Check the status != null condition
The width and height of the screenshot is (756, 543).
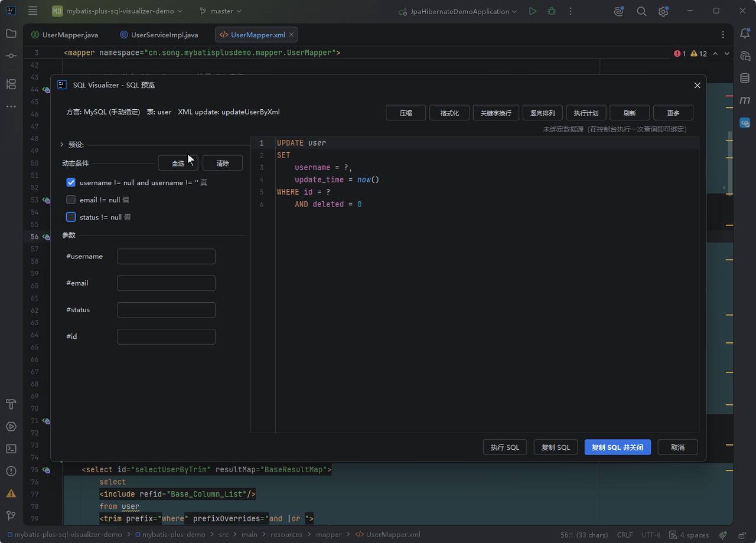(71, 217)
